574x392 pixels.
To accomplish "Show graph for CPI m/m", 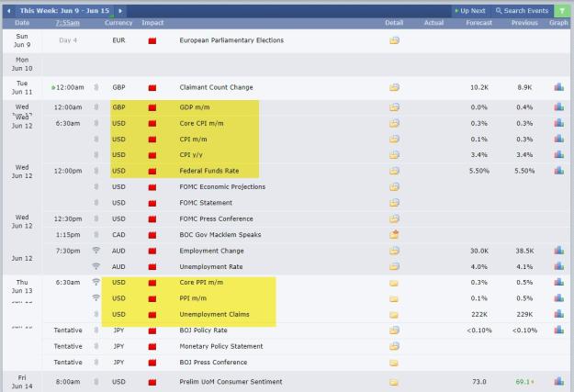I will (558, 139).
